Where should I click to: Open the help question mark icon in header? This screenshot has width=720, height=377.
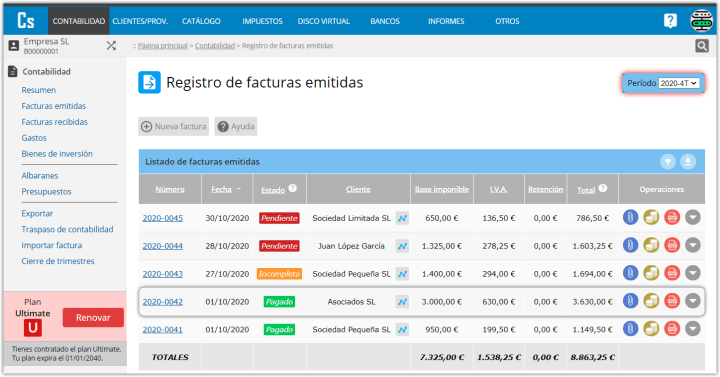[x=670, y=21]
